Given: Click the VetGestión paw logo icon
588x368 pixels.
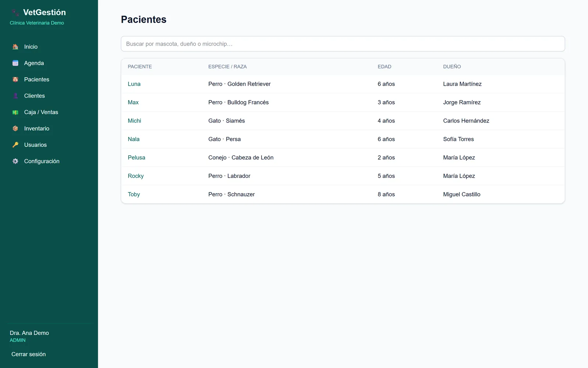Looking at the screenshot, I should [15, 13].
